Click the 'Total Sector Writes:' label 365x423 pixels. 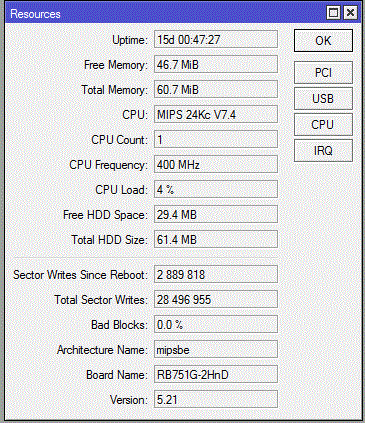[x=101, y=300]
